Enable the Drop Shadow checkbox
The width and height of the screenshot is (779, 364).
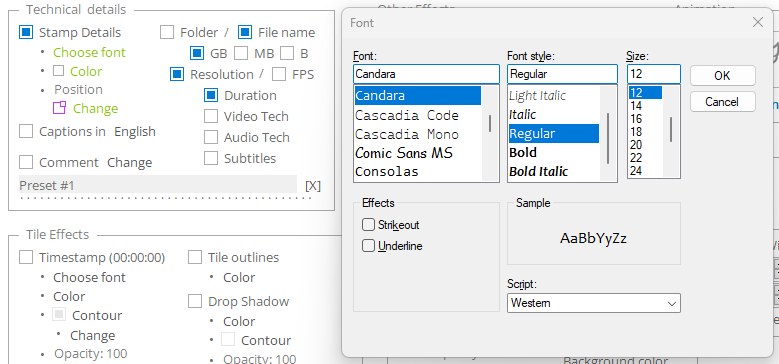(x=195, y=301)
